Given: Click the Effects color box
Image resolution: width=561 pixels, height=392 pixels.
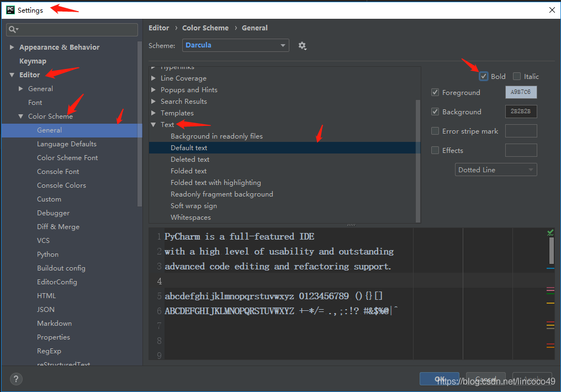Looking at the screenshot, I should click(x=521, y=150).
